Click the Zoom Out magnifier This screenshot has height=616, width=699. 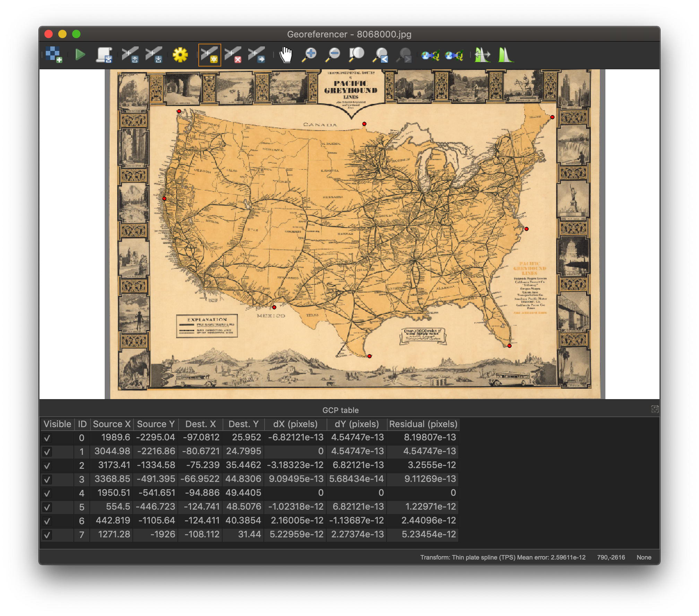pos(333,55)
